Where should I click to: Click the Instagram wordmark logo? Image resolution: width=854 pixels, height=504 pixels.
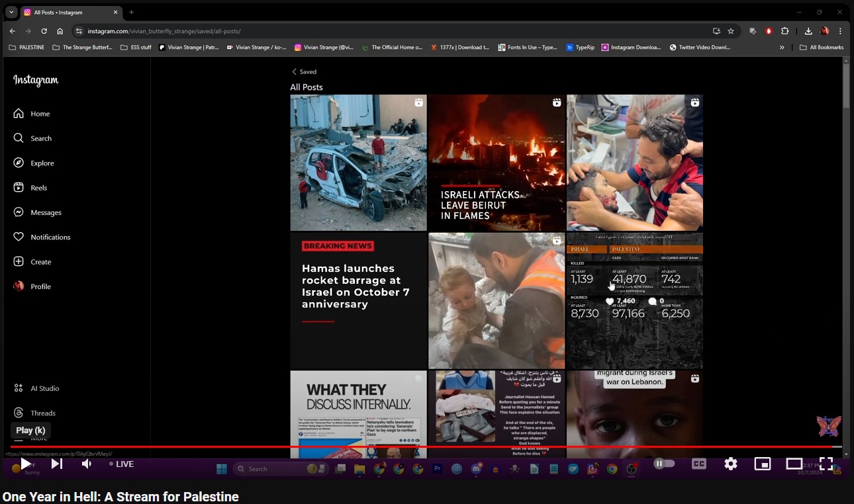36,80
